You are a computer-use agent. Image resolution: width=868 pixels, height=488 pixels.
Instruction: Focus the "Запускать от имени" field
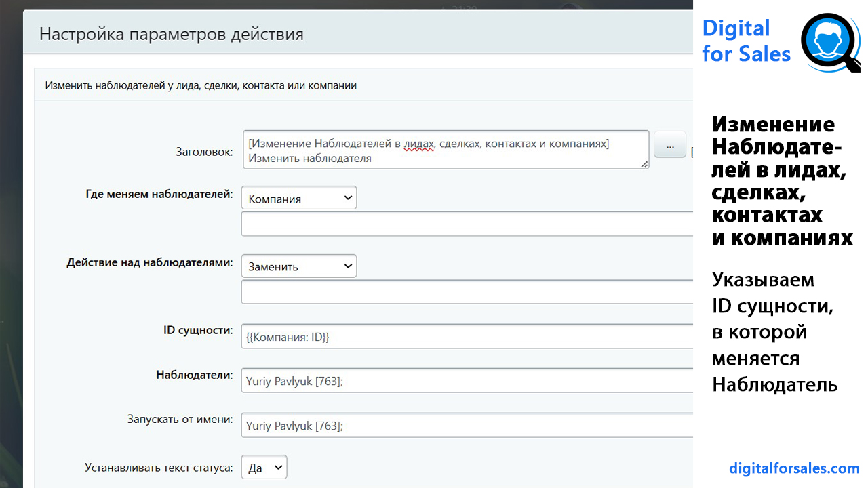tap(467, 426)
